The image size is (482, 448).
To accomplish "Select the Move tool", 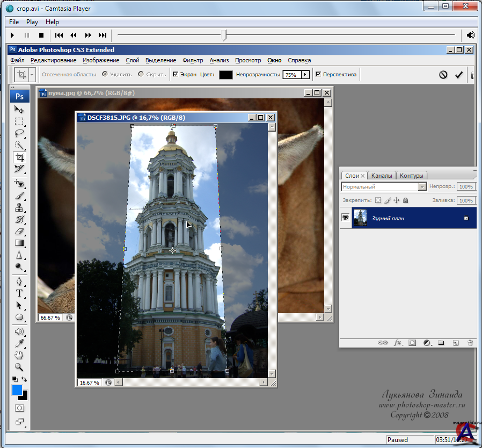I will pos(19,110).
